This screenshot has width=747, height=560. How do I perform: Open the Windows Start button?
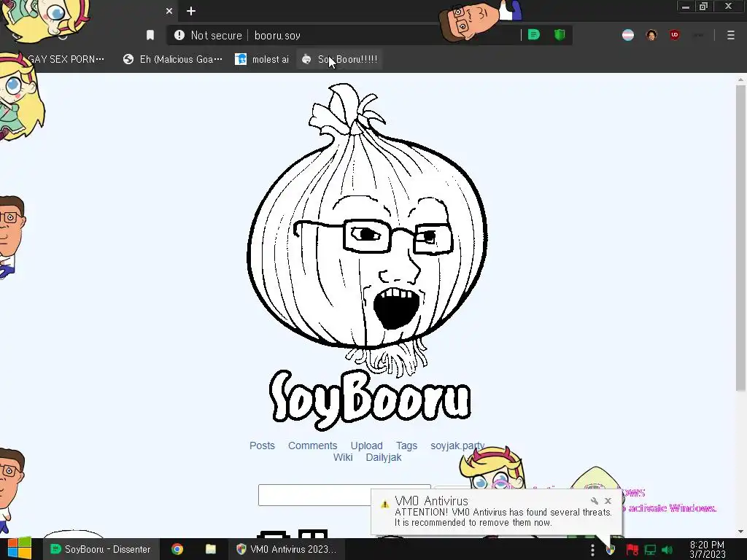pyautogui.click(x=19, y=549)
